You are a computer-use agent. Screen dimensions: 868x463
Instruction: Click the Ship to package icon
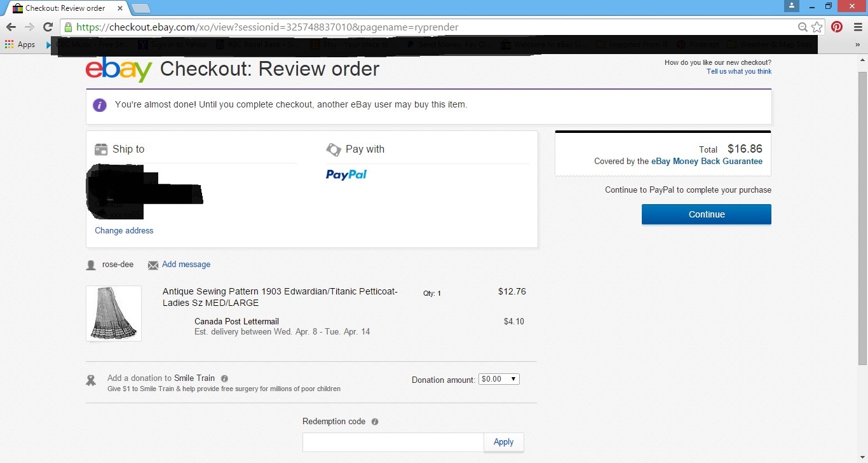[x=101, y=149]
